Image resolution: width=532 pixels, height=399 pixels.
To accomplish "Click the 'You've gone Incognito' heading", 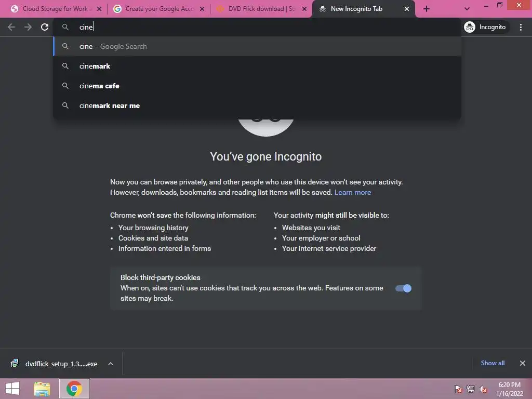I will point(265,157).
